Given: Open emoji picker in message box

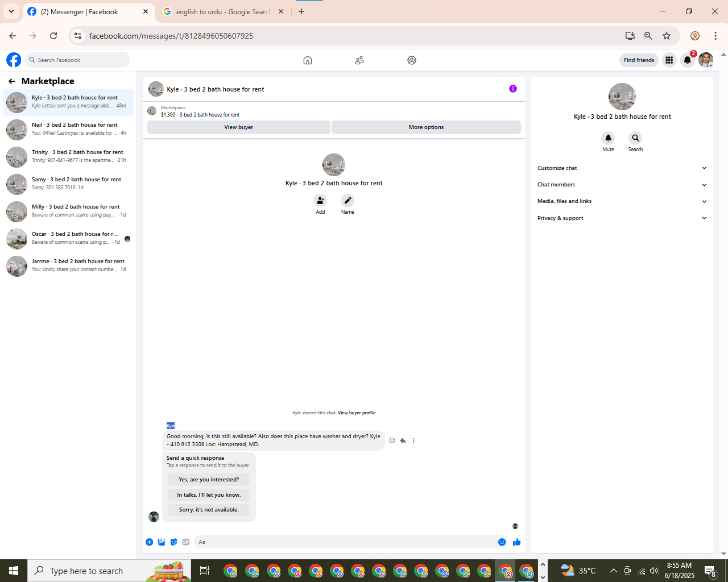Looking at the screenshot, I should click(x=502, y=542).
